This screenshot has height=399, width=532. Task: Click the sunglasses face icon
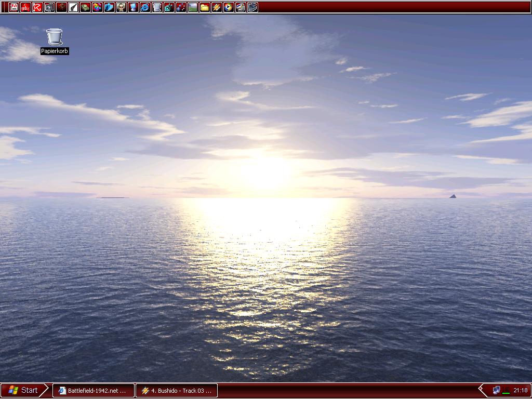point(121,7)
